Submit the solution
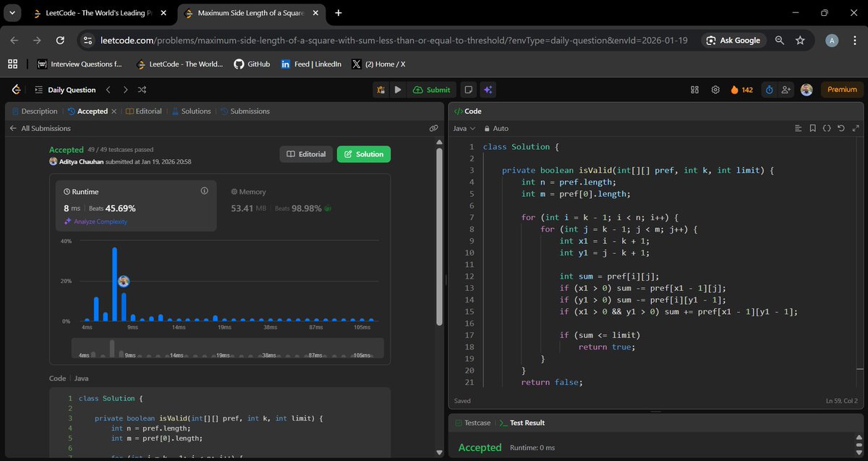Image resolution: width=868 pixels, height=461 pixels. click(x=432, y=90)
